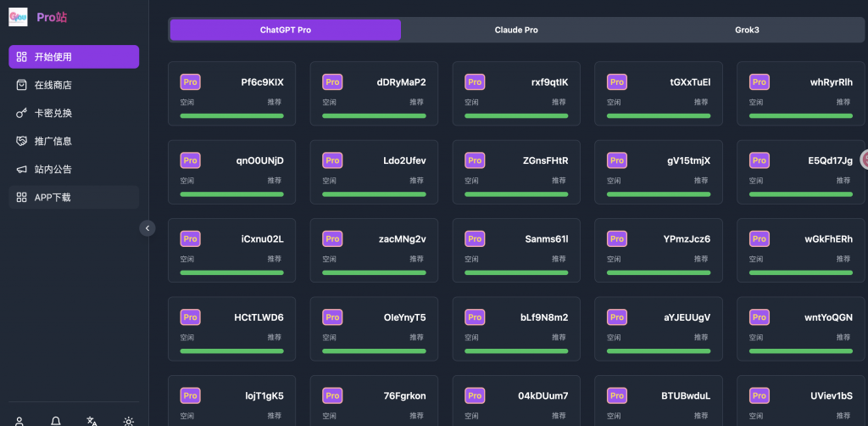The width and height of the screenshot is (868, 426).
Task: Switch to the Grok3 tab
Action: 747,30
